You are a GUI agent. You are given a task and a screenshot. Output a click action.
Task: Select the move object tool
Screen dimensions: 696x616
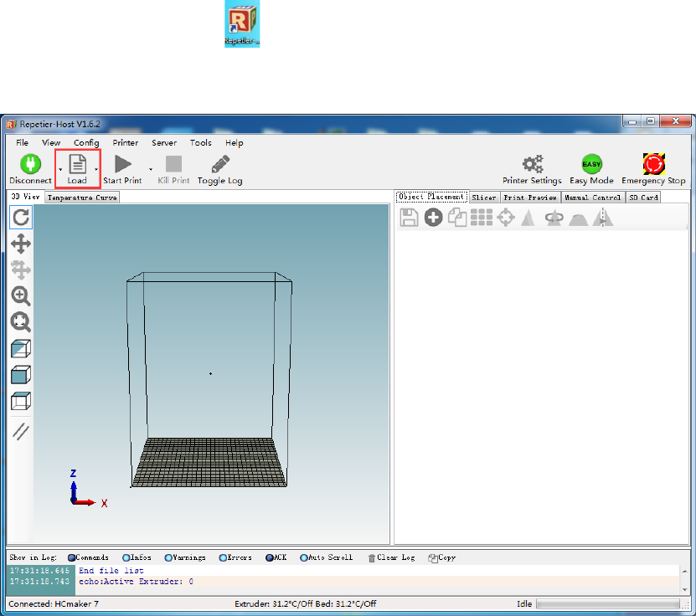[x=21, y=269]
